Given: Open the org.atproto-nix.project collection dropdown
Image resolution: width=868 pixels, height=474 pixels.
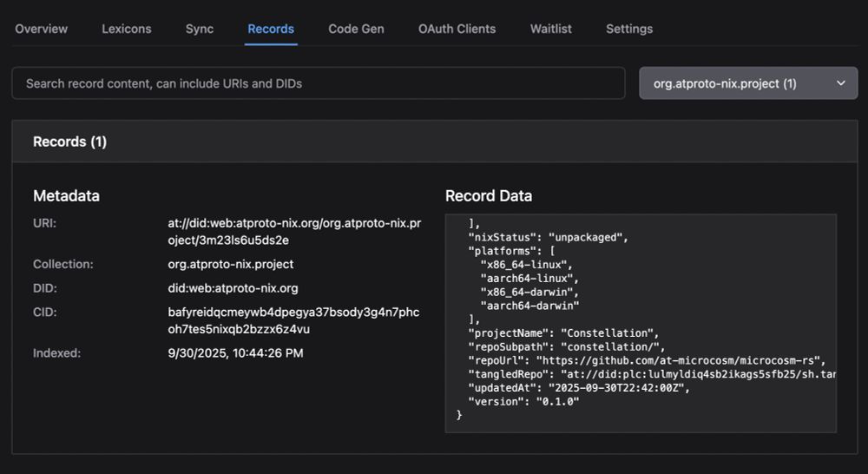Looking at the screenshot, I should point(748,83).
